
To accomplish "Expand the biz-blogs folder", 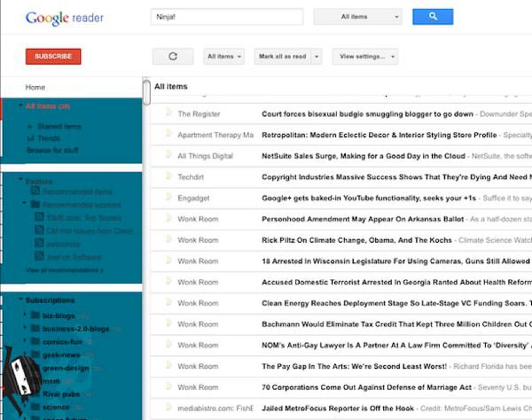I will [25, 315].
